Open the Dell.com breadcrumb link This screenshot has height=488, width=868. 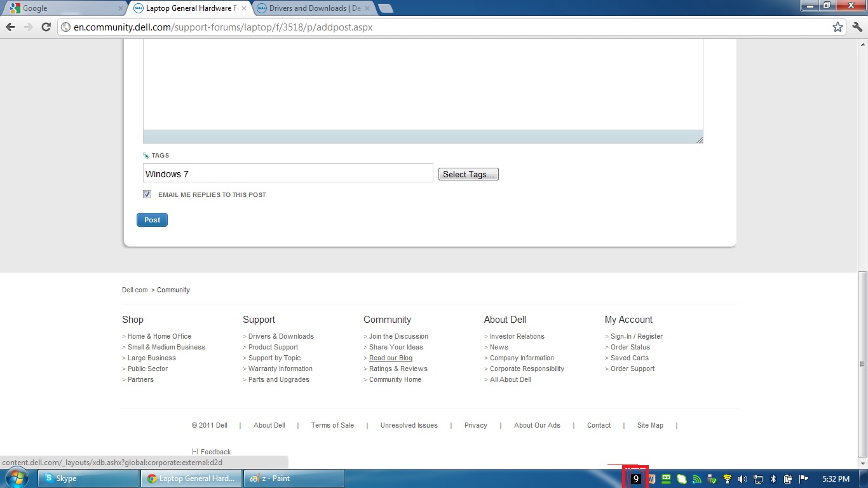[x=135, y=290]
